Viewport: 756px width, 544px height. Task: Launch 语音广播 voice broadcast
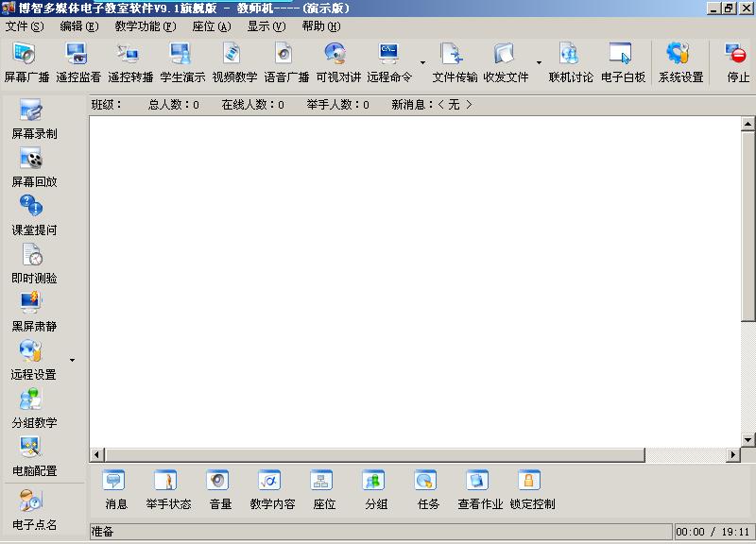coord(285,62)
